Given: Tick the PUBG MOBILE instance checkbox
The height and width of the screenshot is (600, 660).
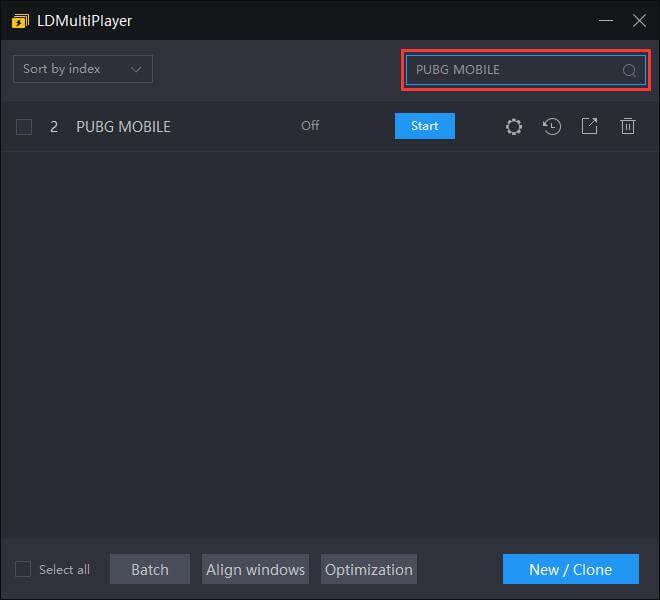Looking at the screenshot, I should 24,127.
